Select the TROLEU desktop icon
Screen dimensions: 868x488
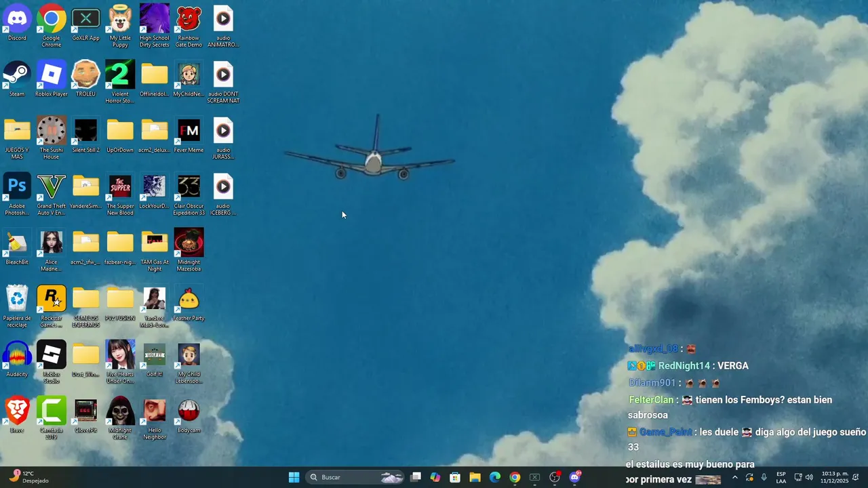click(85, 79)
